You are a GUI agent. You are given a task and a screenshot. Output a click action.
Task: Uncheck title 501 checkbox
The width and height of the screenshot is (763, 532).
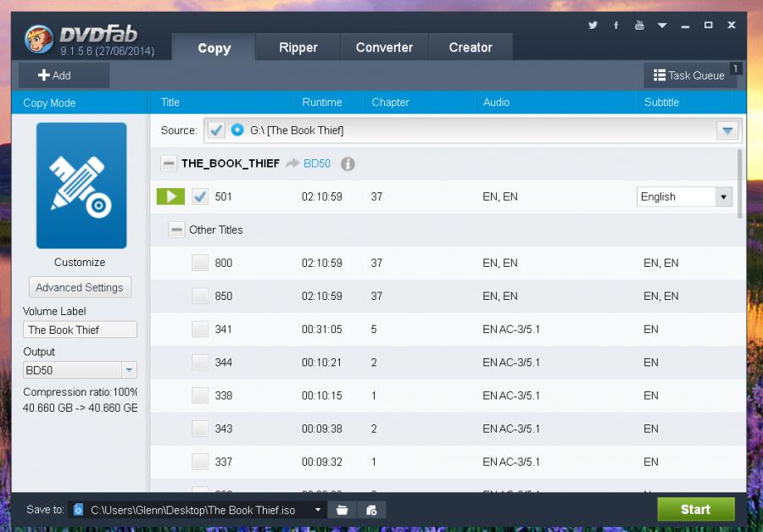pos(200,197)
